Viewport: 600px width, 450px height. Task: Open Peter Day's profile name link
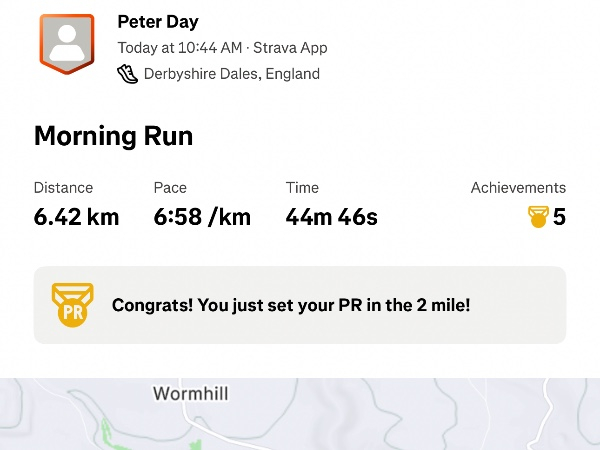[x=157, y=21]
